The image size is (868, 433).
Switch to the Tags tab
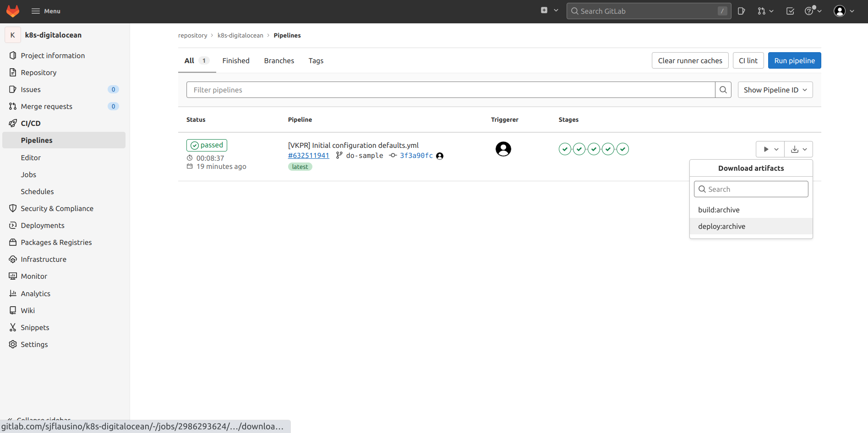[316, 60]
